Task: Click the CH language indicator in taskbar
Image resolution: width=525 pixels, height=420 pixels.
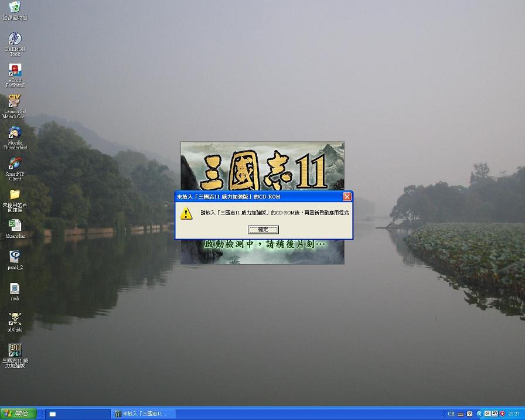Action: (x=451, y=414)
